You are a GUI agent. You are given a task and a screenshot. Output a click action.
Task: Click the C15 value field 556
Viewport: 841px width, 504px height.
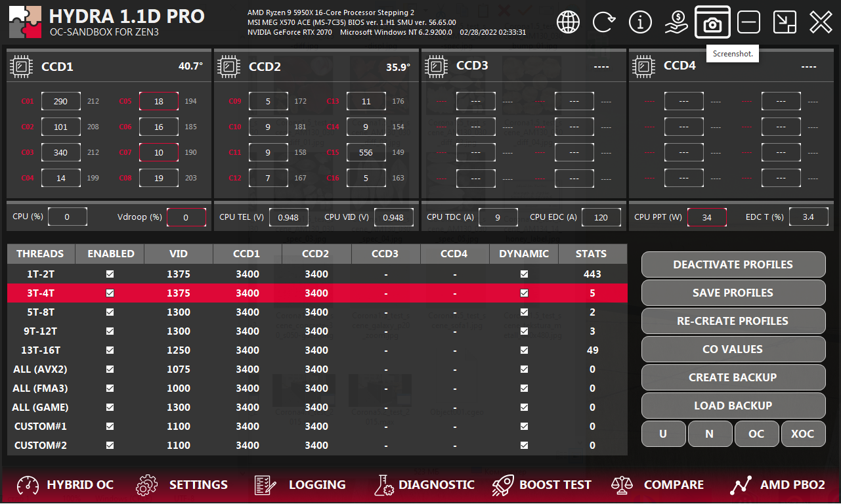(366, 152)
